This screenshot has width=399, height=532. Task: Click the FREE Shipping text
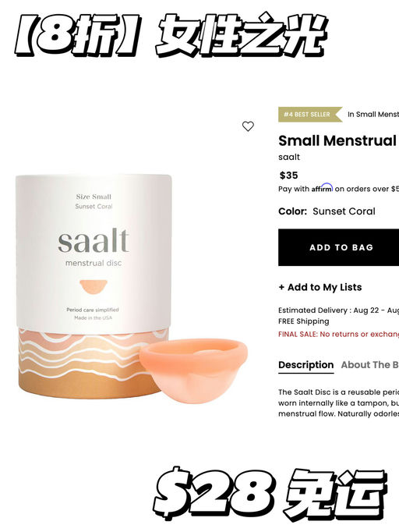304,321
